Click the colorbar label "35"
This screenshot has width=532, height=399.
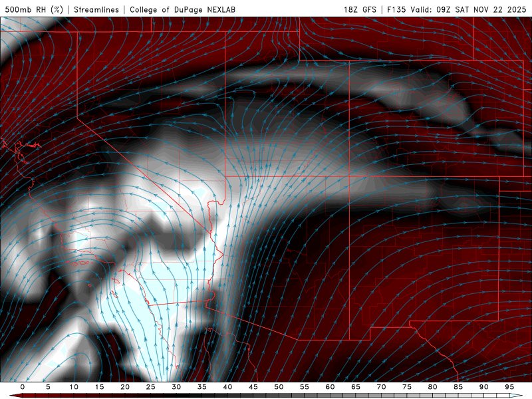pos(202,387)
